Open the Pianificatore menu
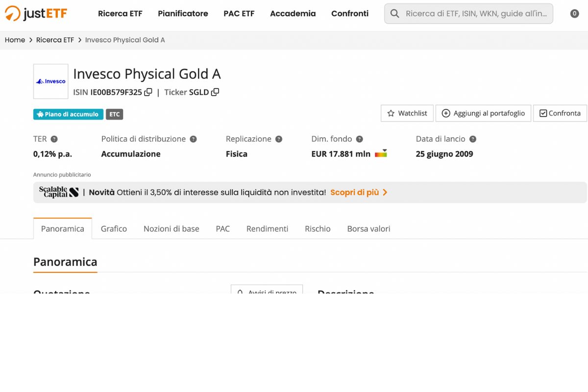The image size is (588, 392). [x=183, y=14]
